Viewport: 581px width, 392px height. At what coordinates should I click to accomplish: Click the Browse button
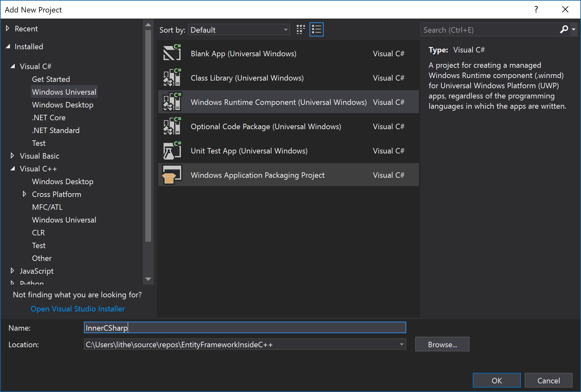pyautogui.click(x=442, y=344)
